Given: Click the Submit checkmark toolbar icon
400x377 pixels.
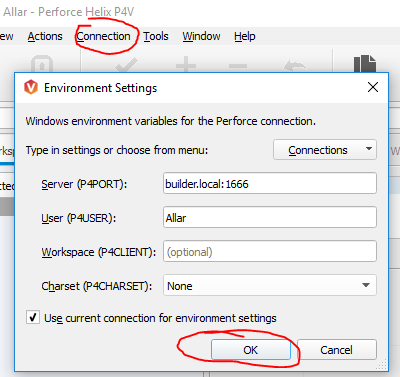Looking at the screenshot, I should pos(127,64).
